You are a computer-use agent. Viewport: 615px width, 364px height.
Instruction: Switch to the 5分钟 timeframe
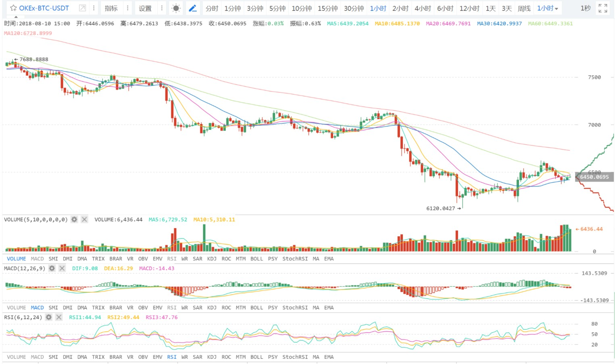277,8
